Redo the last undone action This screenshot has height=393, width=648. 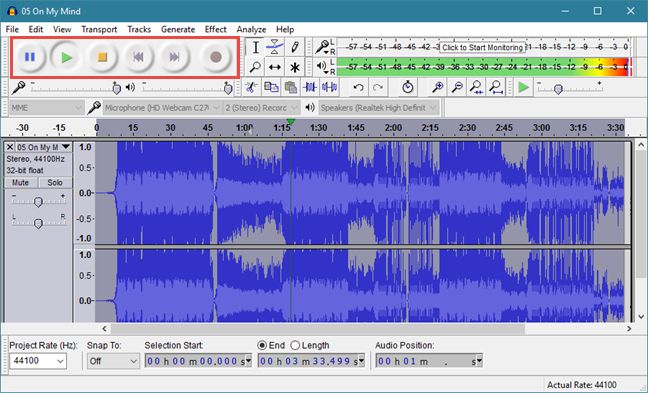(378, 87)
